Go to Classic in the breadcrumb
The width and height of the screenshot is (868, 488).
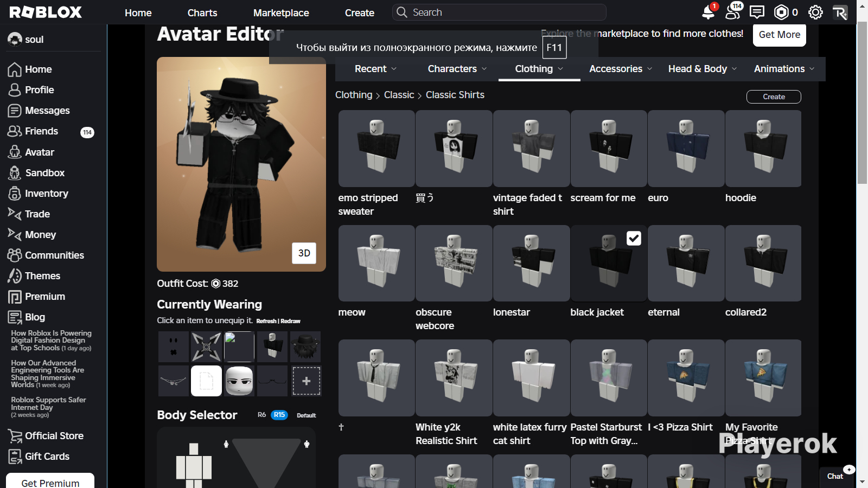point(399,95)
